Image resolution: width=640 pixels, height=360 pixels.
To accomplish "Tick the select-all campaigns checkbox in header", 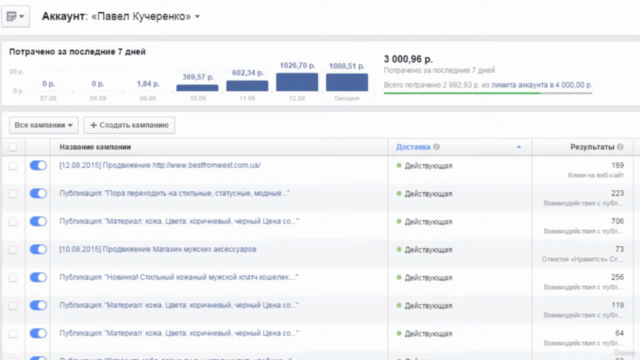I will click(13, 147).
